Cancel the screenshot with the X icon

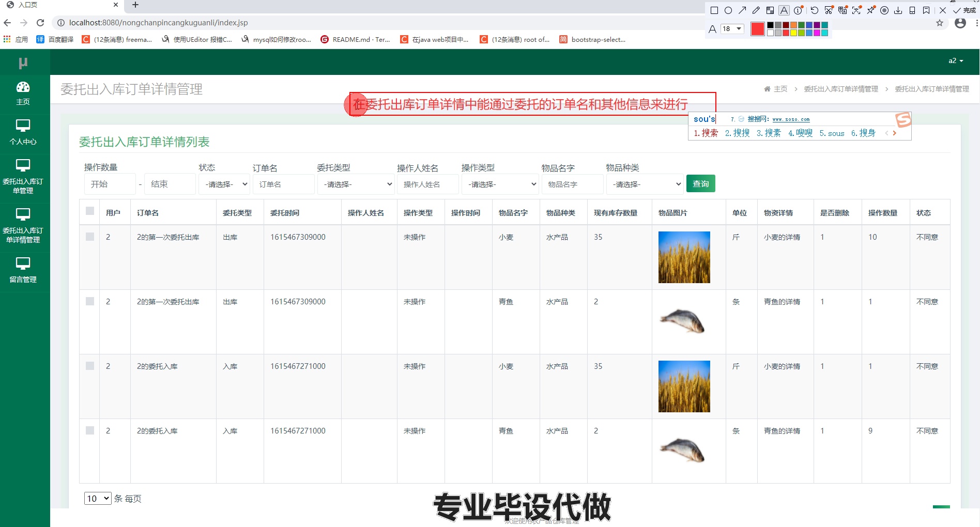942,10
